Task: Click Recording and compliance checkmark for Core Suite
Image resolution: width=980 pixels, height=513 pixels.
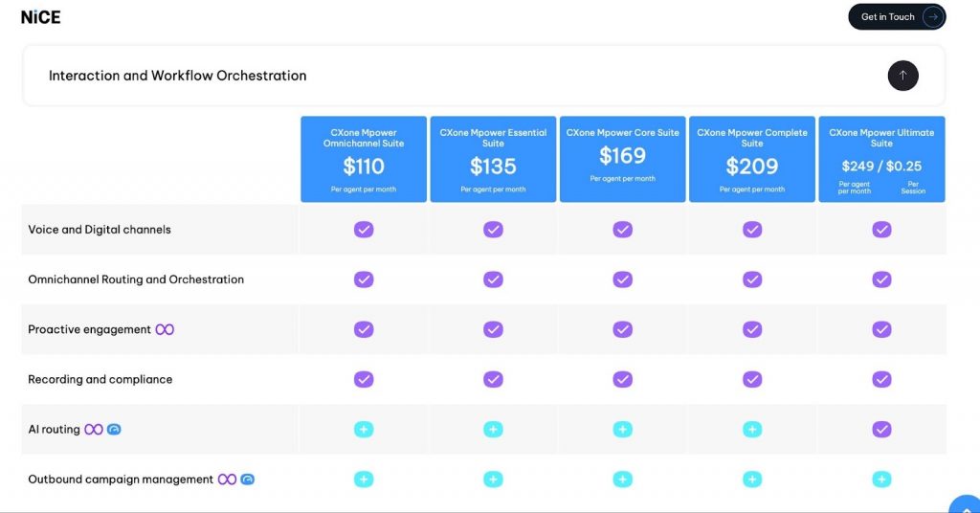Action: click(623, 379)
